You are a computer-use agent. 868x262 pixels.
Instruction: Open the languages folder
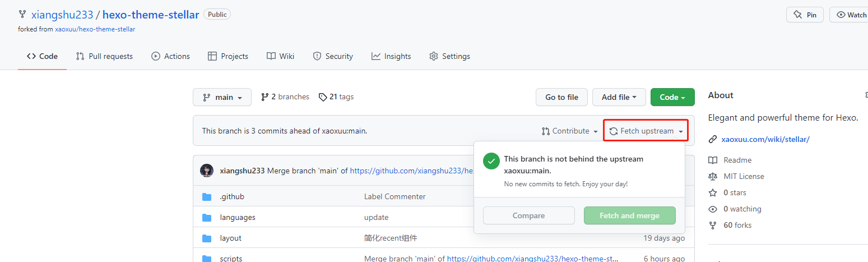[x=238, y=218]
